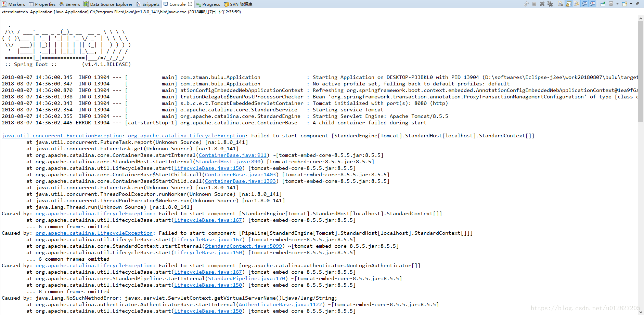This screenshot has width=644, height=315.
Task: Jump to ContainerBase.java:1393 source
Action: [x=240, y=181]
